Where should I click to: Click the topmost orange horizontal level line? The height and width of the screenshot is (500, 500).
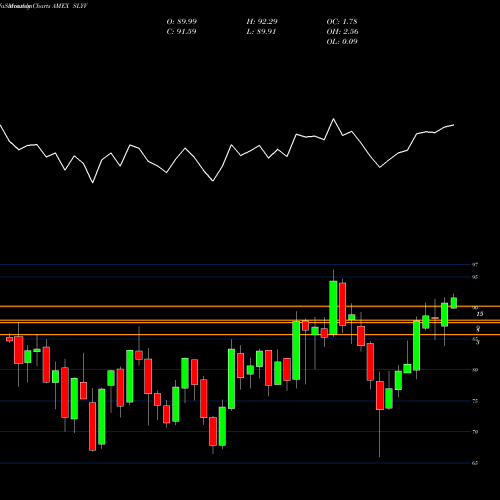[x=250, y=306]
